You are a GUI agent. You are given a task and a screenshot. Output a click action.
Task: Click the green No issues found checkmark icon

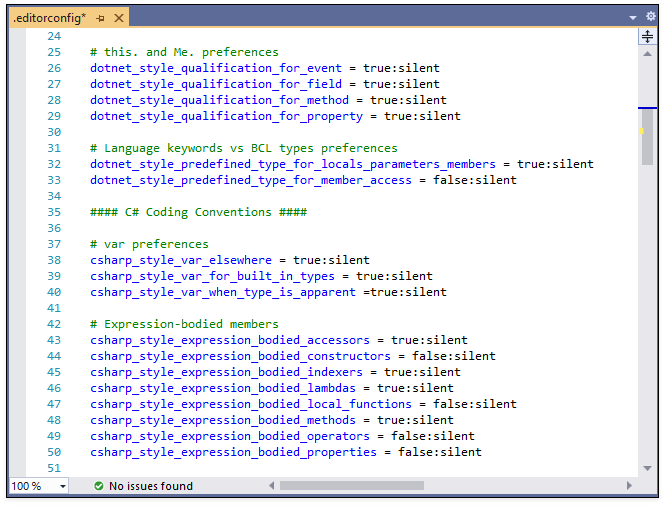pos(99,486)
